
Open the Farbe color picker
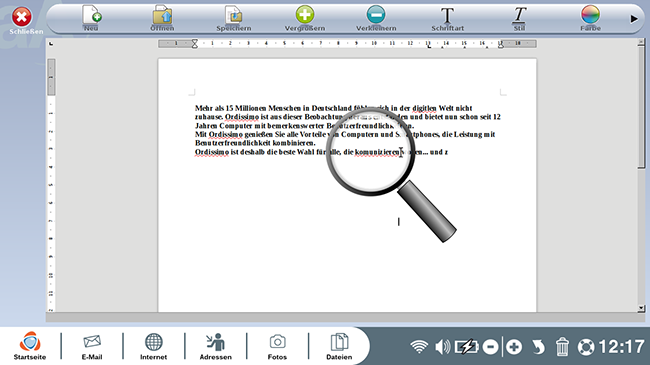pyautogui.click(x=590, y=18)
